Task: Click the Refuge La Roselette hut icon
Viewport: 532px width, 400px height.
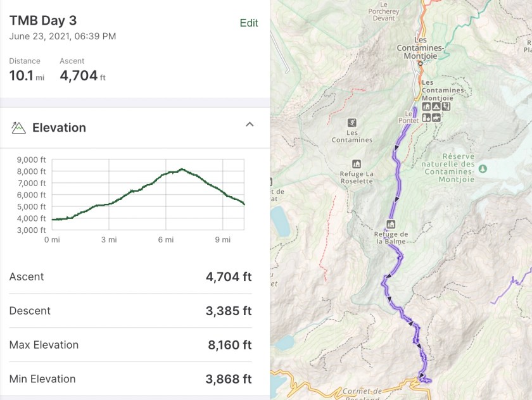Action: 357,164
